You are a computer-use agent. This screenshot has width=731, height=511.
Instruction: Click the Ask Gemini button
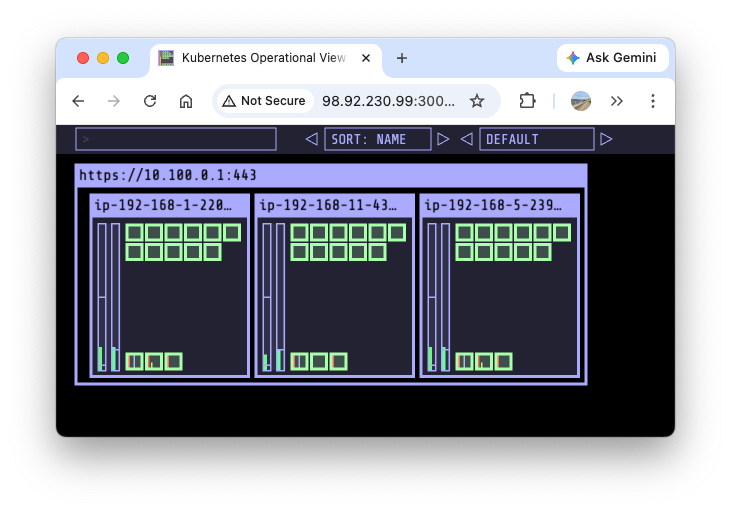coord(612,58)
